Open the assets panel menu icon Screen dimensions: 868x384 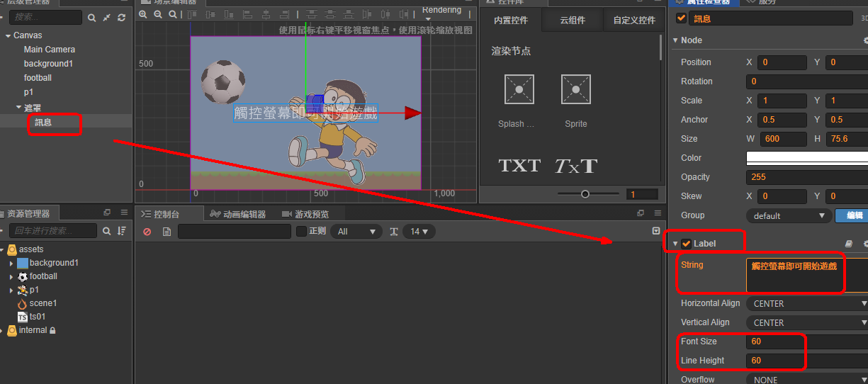point(123,213)
